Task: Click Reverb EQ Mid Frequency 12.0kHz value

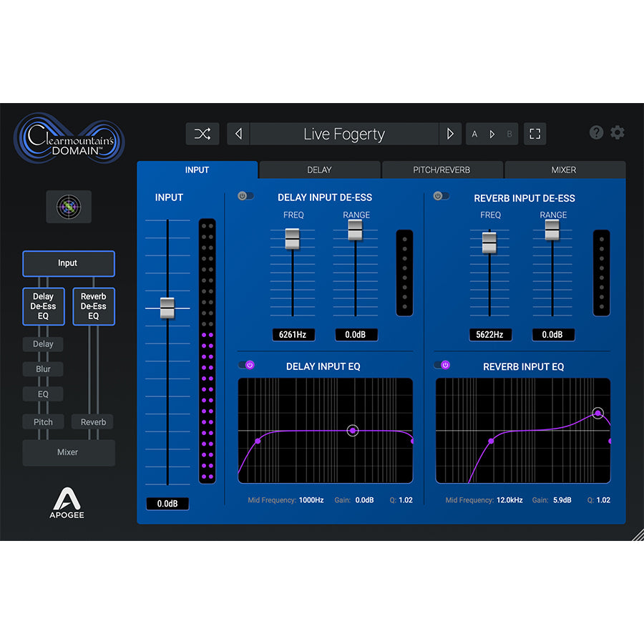Action: (509, 500)
